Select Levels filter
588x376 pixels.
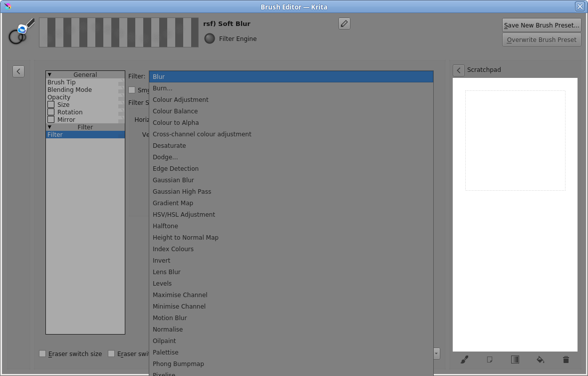tap(291, 283)
